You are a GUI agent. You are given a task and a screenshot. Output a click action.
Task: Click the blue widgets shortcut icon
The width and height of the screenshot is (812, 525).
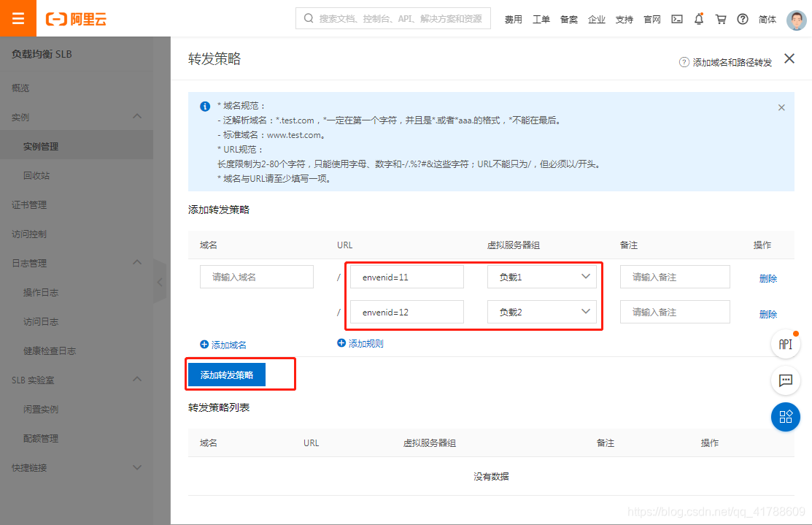[x=786, y=417]
